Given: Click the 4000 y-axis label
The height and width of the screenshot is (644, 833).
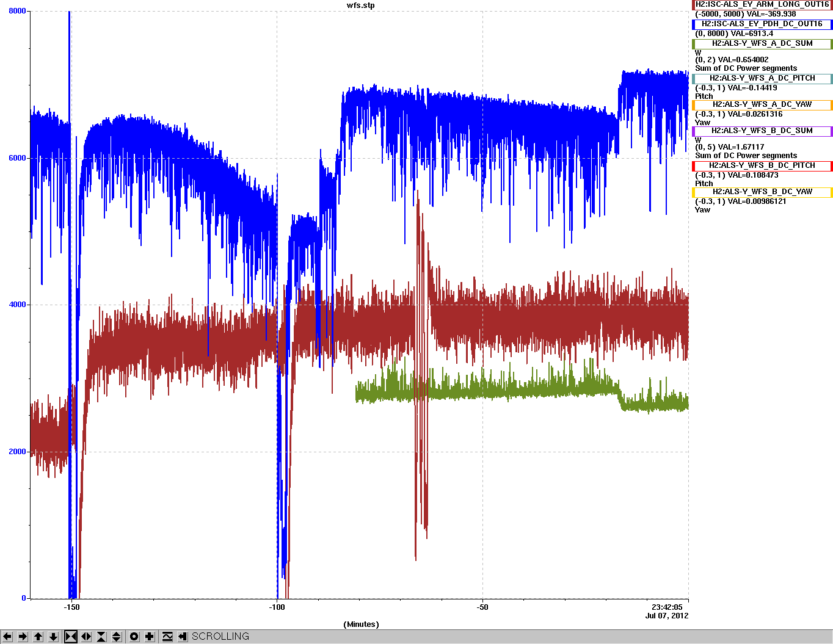Looking at the screenshot, I should coord(18,305).
